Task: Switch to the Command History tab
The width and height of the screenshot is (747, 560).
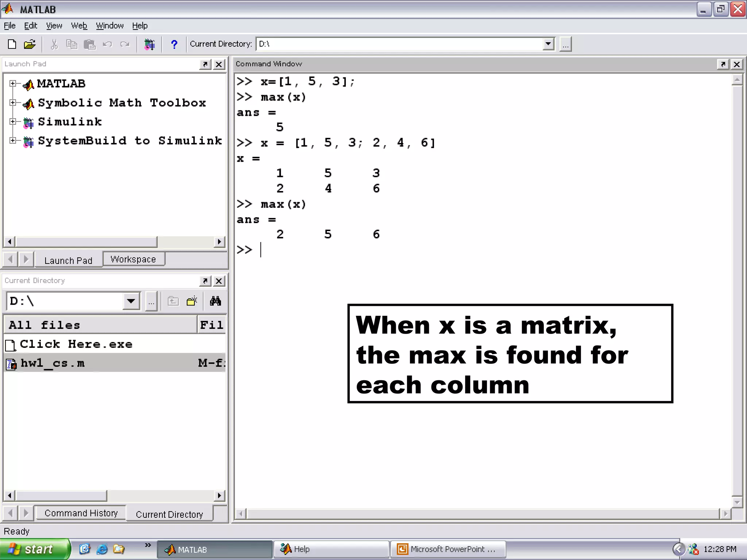Action: coord(81,513)
